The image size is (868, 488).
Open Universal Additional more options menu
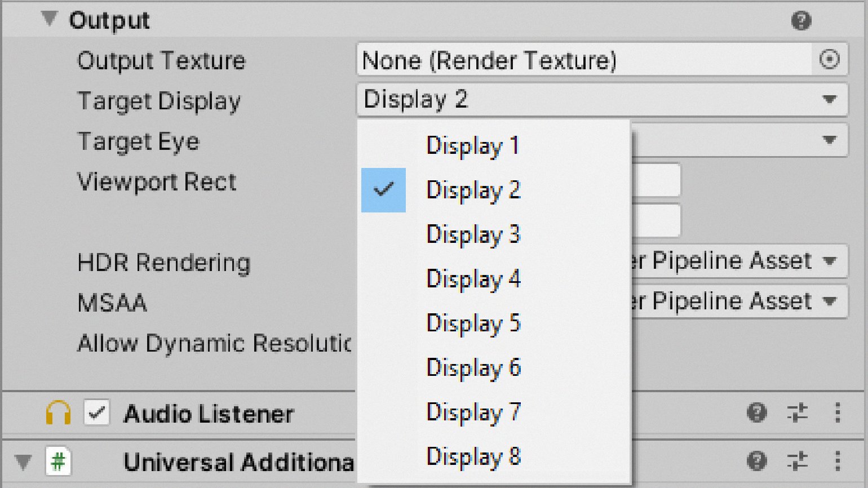point(838,462)
